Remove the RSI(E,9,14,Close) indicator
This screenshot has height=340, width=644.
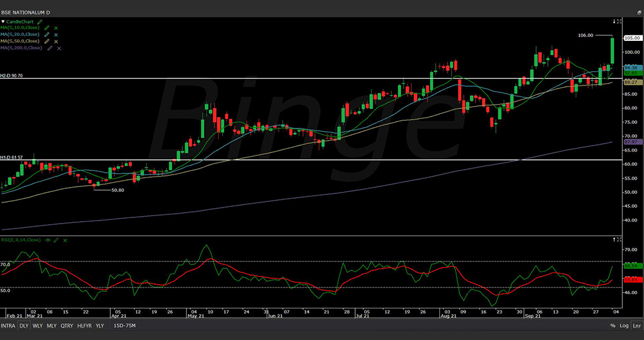(x=64, y=240)
